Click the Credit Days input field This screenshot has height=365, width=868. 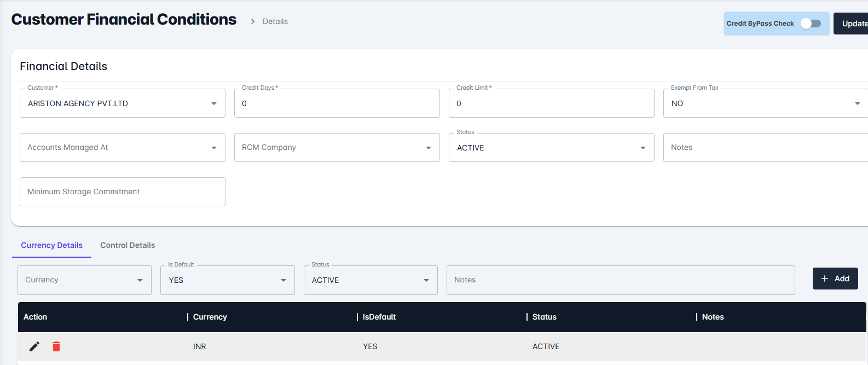[x=337, y=103]
